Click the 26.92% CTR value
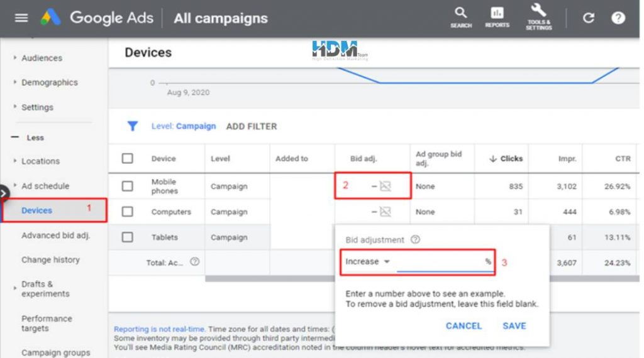 coord(617,186)
